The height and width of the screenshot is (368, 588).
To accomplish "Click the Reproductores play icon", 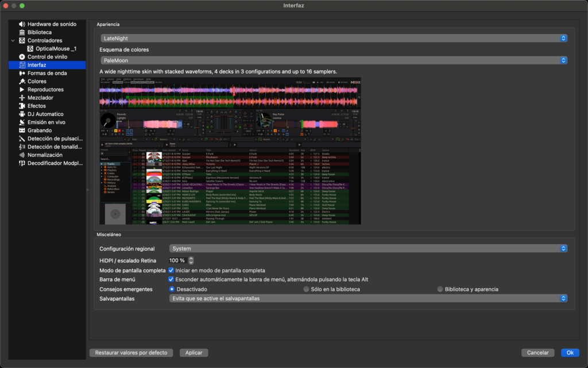I will pyautogui.click(x=22, y=90).
